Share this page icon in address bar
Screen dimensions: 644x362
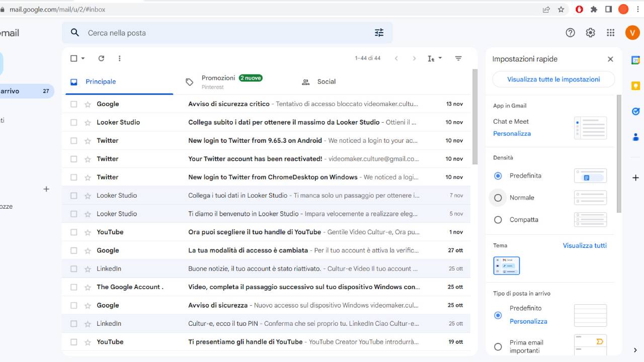coord(546,9)
